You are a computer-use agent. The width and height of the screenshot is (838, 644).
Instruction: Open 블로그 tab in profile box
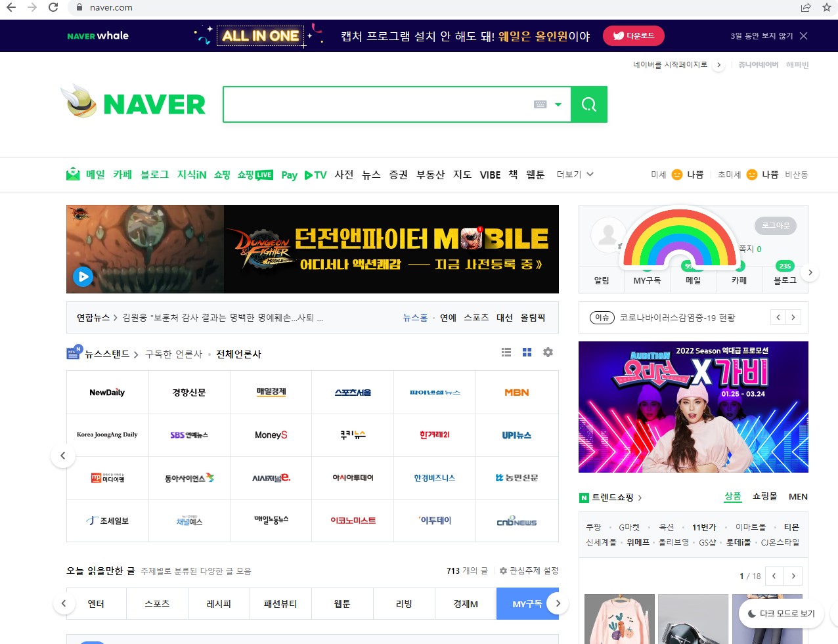click(785, 280)
